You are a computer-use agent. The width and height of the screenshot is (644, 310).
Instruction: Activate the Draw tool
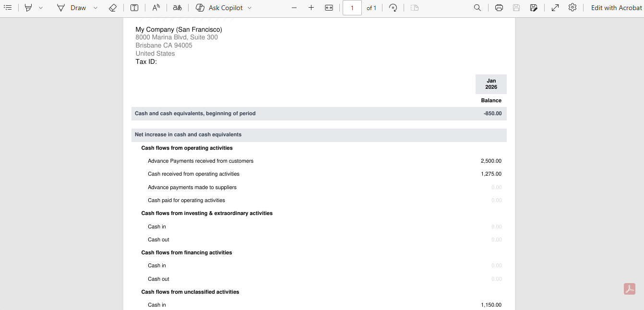(x=72, y=8)
